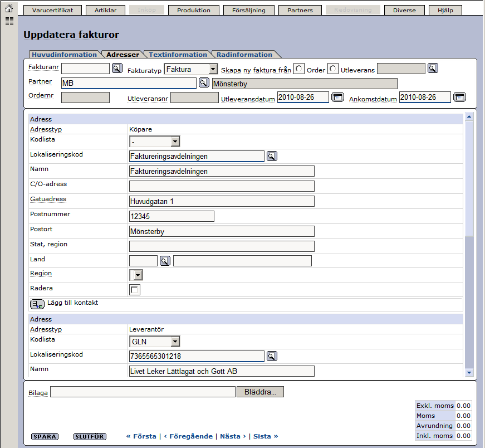The height and width of the screenshot is (448, 485).
Task: Click the Namn field Livet Leker Lättlagat
Action: click(x=222, y=371)
